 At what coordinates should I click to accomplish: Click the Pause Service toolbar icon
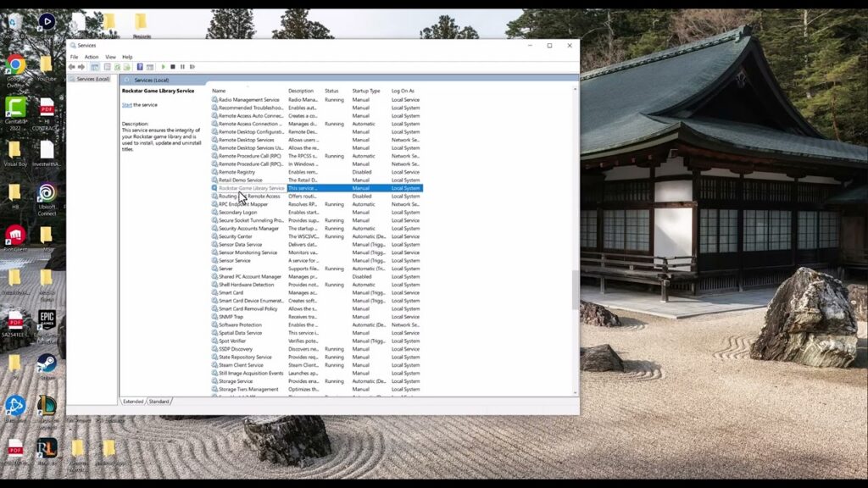[182, 67]
